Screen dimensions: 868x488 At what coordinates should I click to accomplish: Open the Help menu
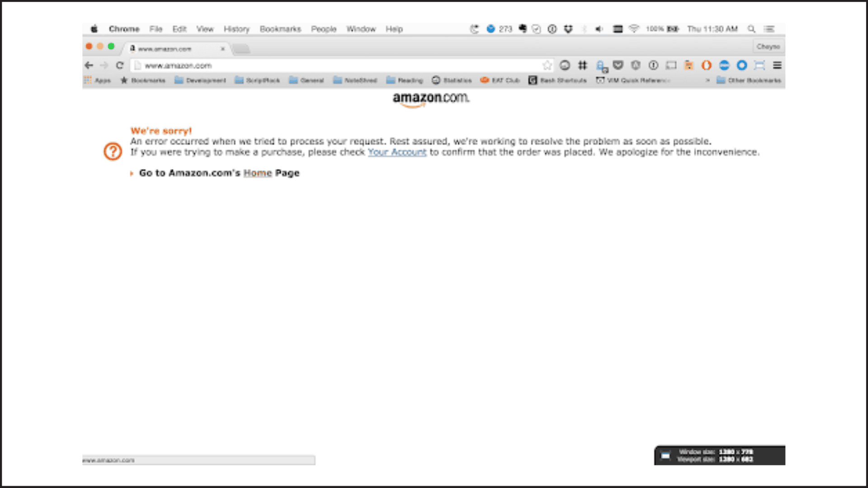394,29
